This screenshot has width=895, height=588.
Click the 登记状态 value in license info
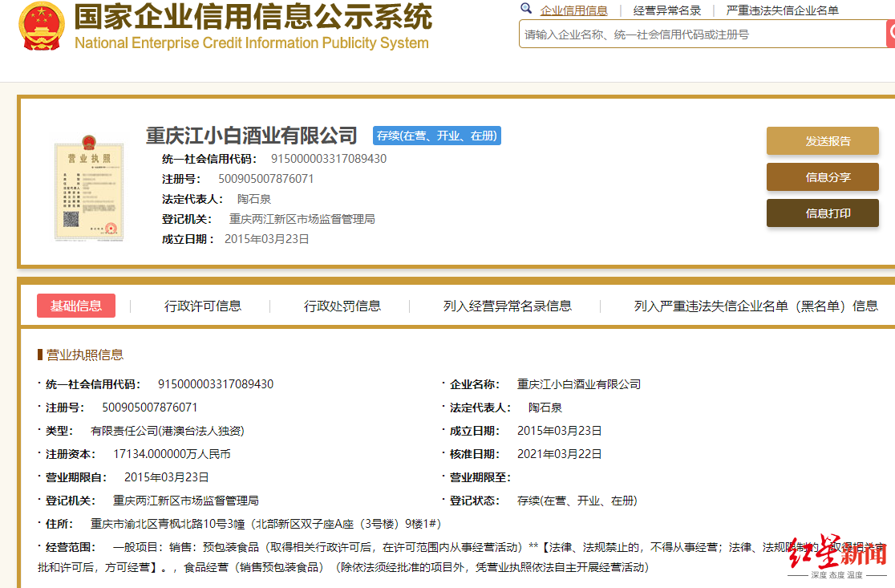pyautogui.click(x=577, y=501)
